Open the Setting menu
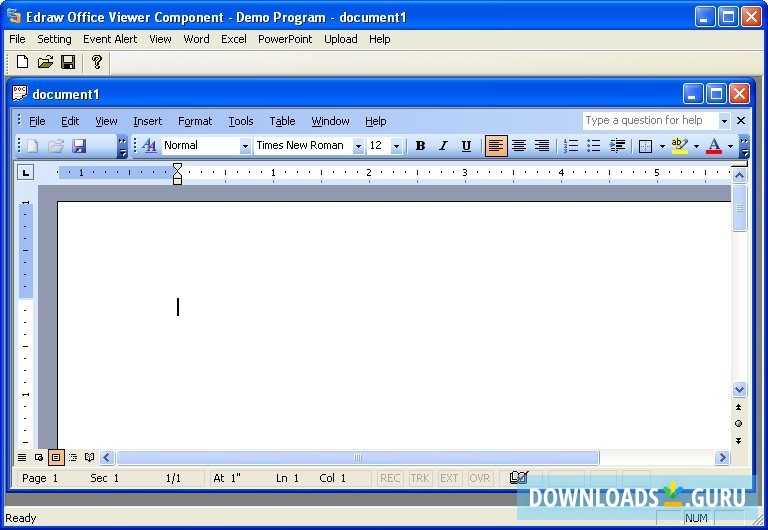Image resolution: width=768 pixels, height=530 pixels. point(54,39)
